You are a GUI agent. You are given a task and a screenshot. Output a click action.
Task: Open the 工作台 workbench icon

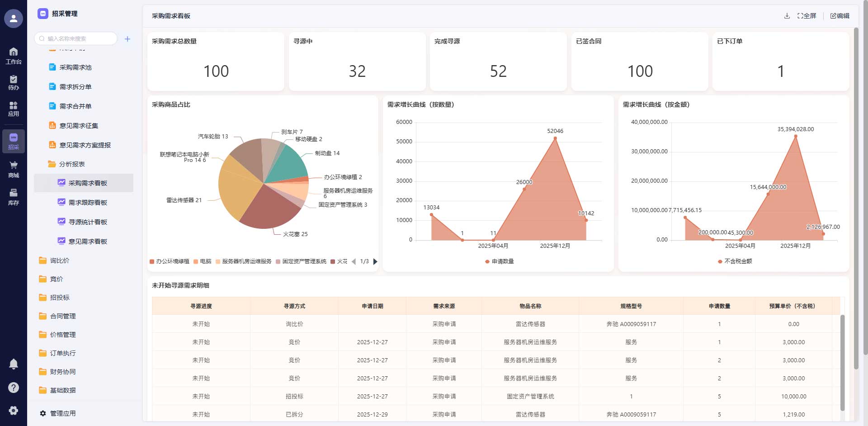point(14,56)
